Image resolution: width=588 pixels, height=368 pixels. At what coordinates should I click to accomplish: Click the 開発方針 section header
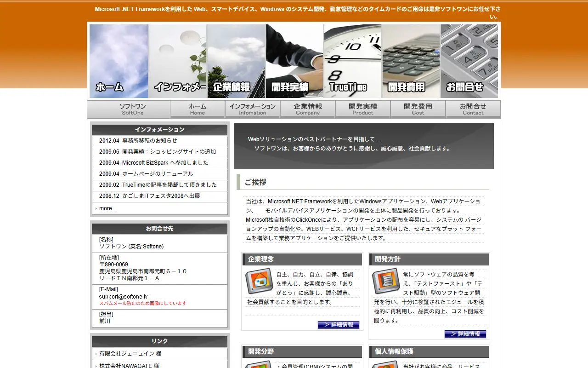(429, 259)
